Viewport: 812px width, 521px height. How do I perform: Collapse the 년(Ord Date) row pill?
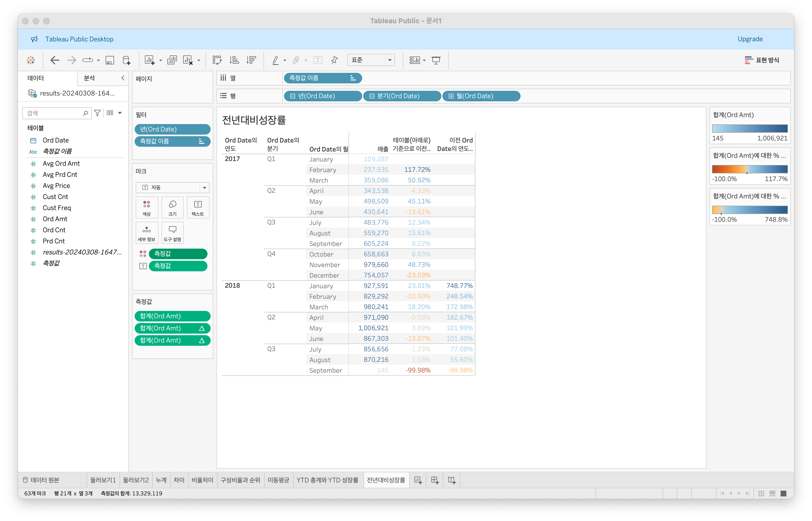click(293, 96)
